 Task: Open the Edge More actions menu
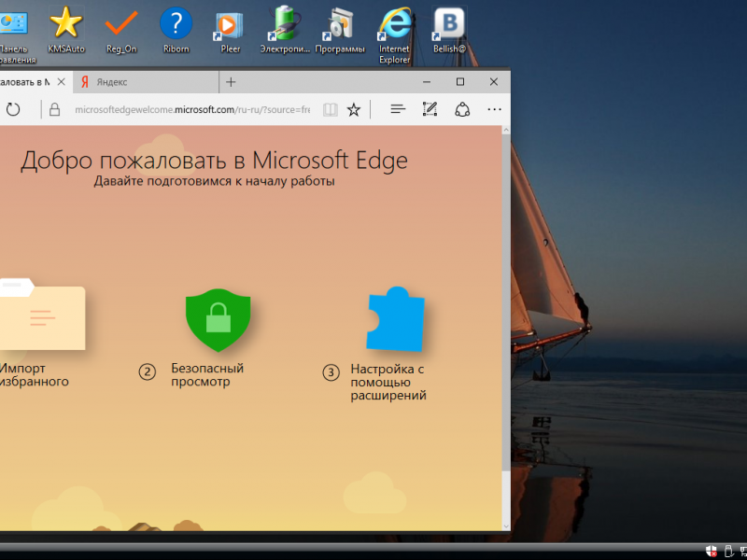pyautogui.click(x=495, y=109)
